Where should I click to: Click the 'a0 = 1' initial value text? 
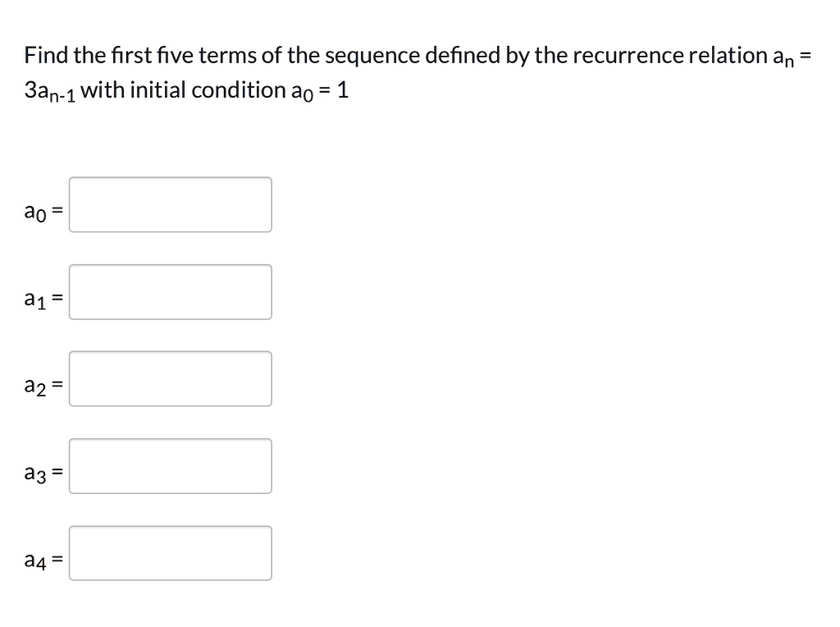320,90
